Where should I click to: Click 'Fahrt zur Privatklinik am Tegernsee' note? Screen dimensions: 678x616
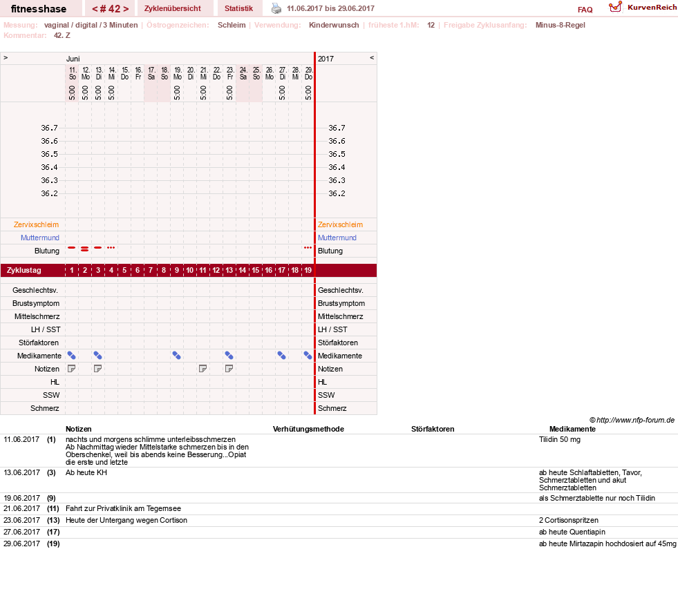[x=123, y=508]
